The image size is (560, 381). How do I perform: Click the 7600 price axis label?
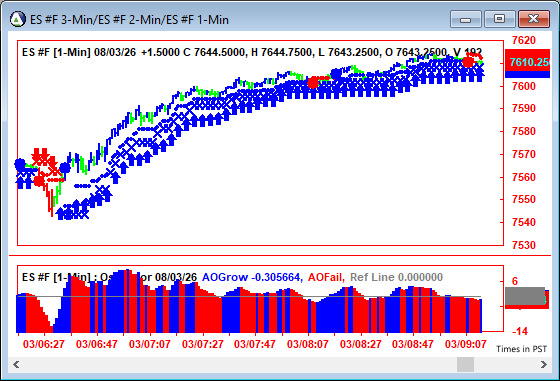(524, 86)
